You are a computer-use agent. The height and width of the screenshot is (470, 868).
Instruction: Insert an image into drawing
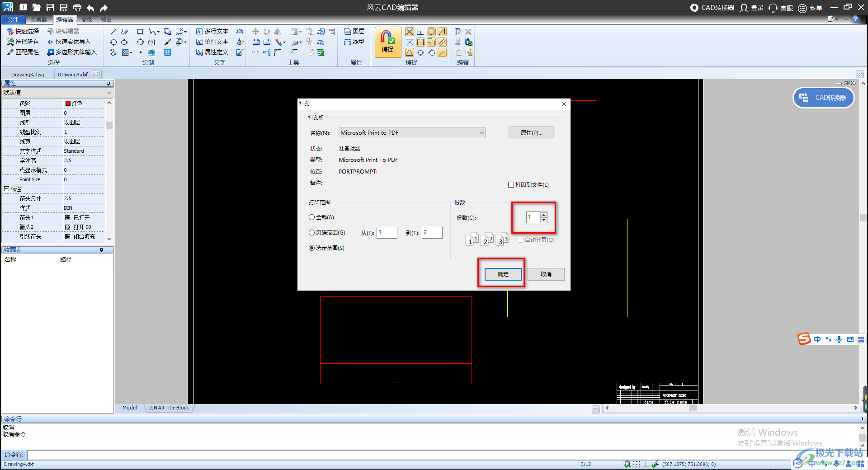tap(151, 52)
